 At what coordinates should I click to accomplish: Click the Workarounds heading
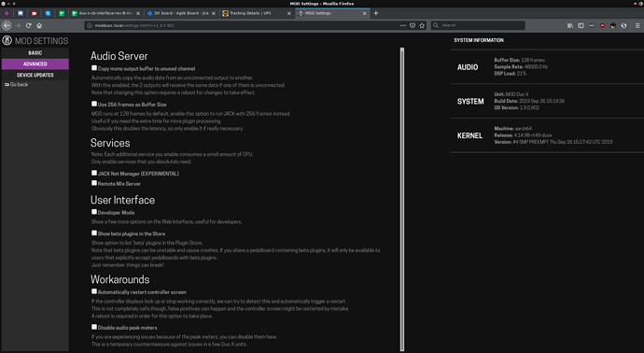119,279
